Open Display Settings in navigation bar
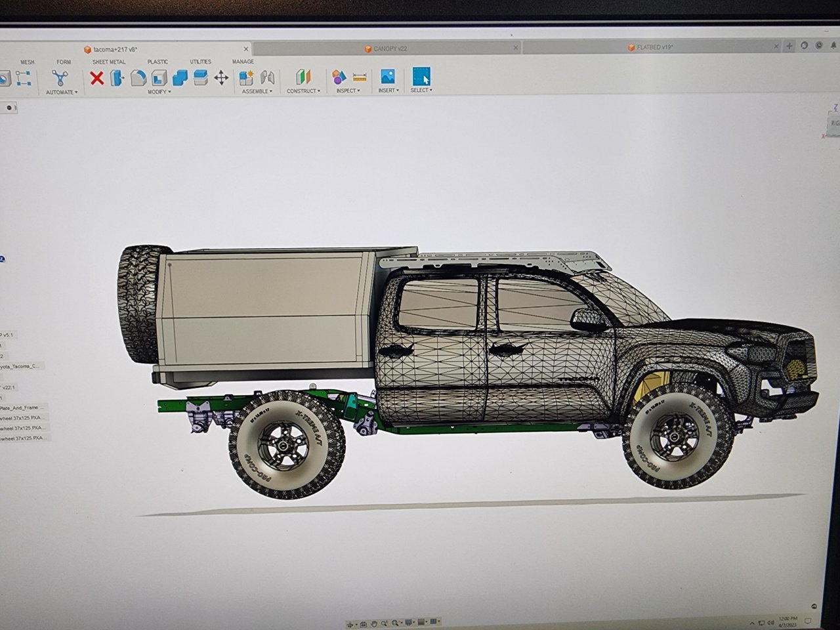 (408, 622)
